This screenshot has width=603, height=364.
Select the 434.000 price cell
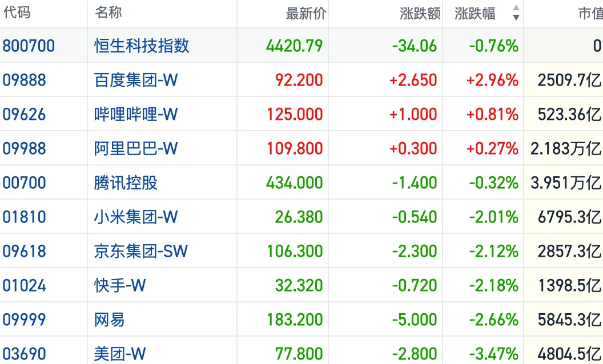pos(294,183)
